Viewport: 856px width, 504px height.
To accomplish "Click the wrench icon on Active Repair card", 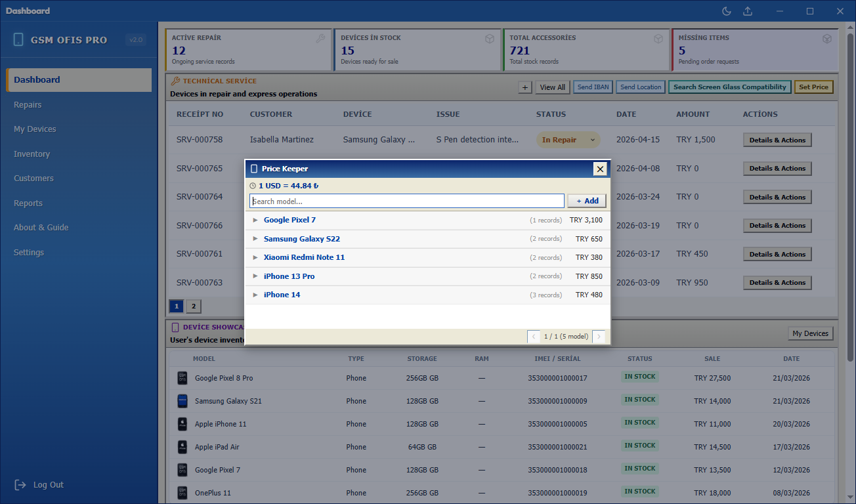I will pyautogui.click(x=320, y=39).
